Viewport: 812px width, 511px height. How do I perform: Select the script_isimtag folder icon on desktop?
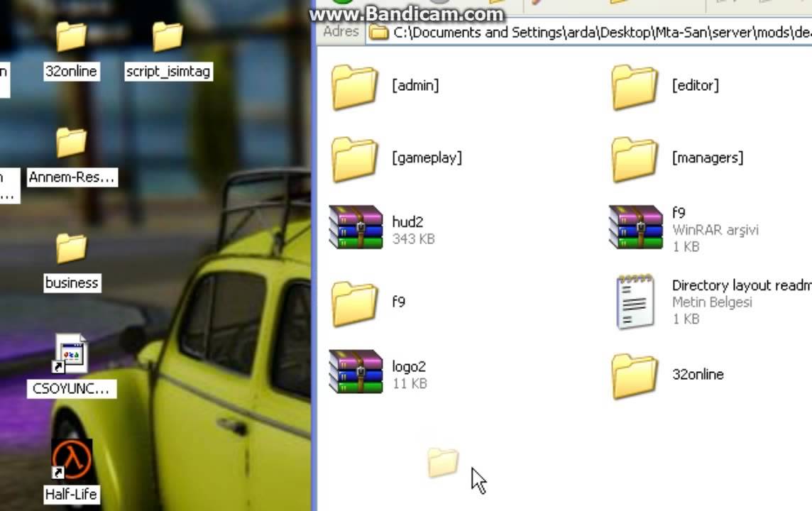tap(168, 37)
